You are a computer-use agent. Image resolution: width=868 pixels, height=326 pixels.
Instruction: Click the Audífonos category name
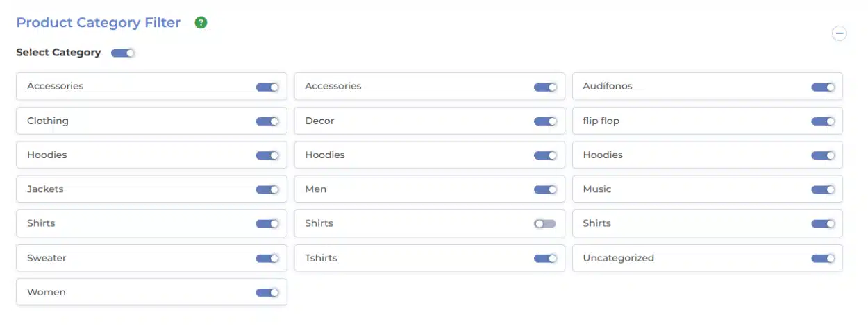pyautogui.click(x=607, y=87)
